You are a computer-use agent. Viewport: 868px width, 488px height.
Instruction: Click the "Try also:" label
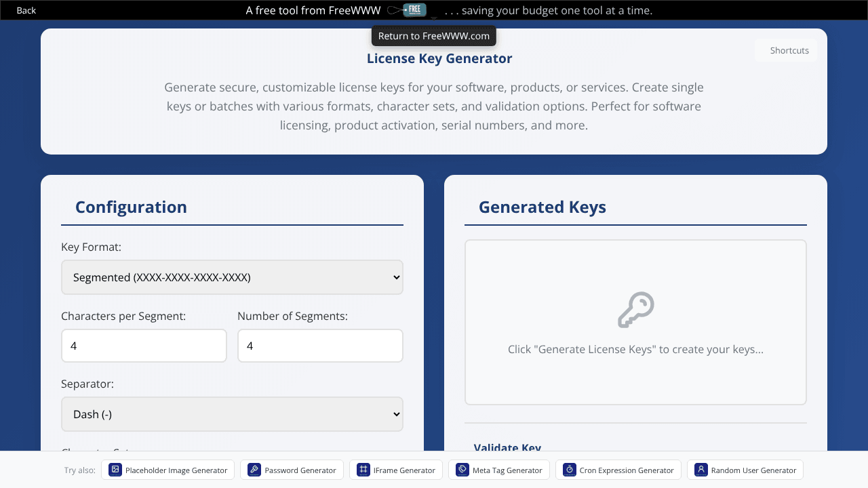point(80,470)
